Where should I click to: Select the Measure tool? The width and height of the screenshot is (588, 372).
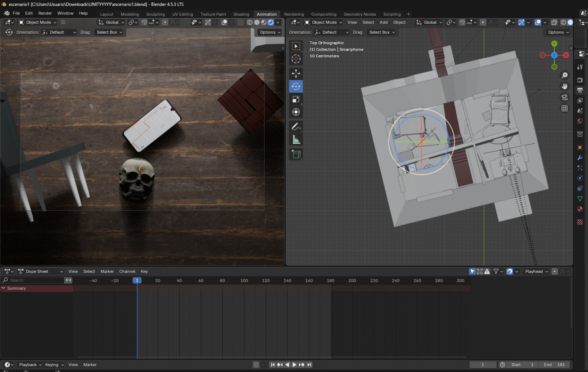tap(296, 139)
